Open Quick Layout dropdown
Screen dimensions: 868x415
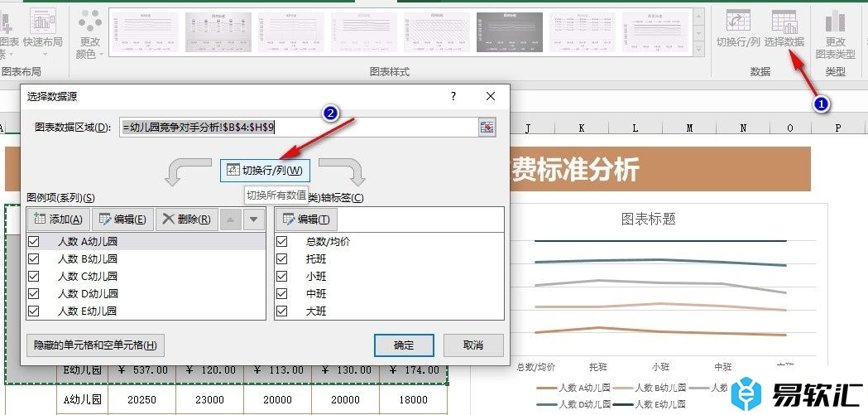43,34
